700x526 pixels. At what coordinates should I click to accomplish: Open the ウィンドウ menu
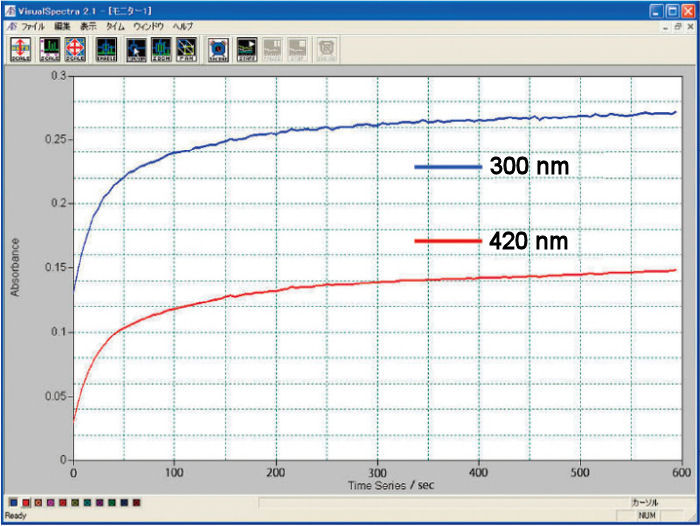coord(148,25)
